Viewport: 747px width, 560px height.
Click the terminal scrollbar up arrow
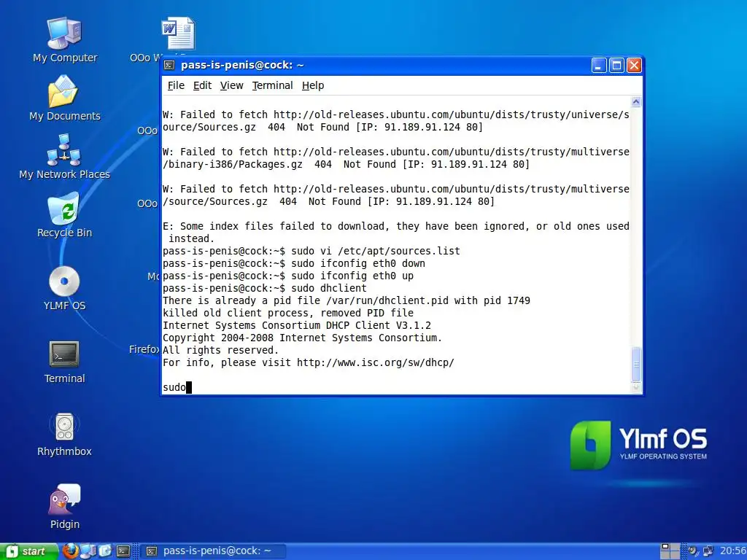(636, 101)
